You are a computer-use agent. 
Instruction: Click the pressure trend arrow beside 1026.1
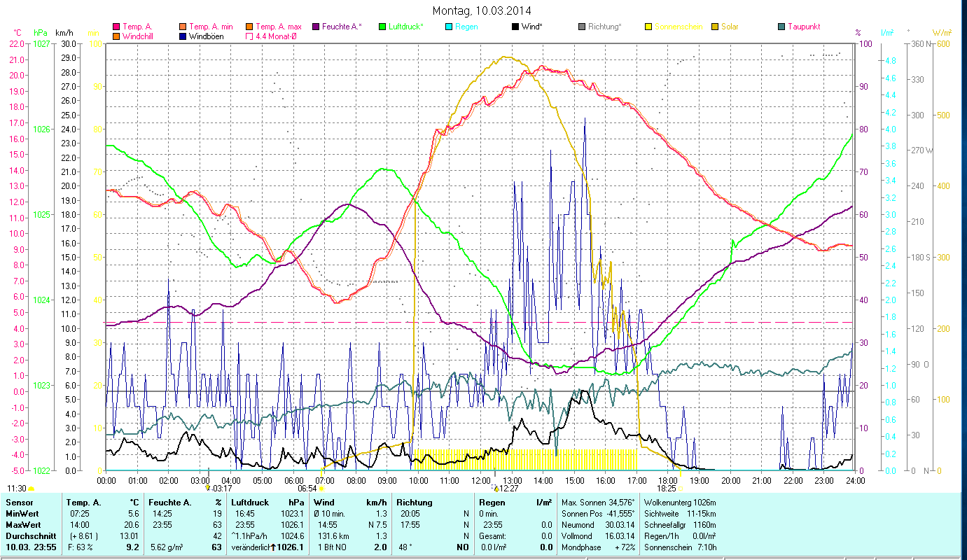(272, 547)
